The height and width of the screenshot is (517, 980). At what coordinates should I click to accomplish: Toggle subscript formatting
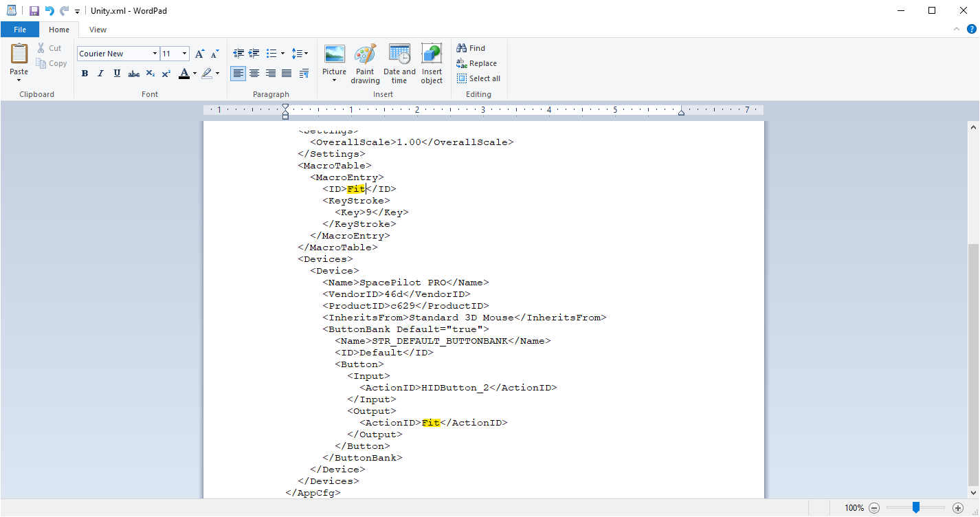point(150,74)
